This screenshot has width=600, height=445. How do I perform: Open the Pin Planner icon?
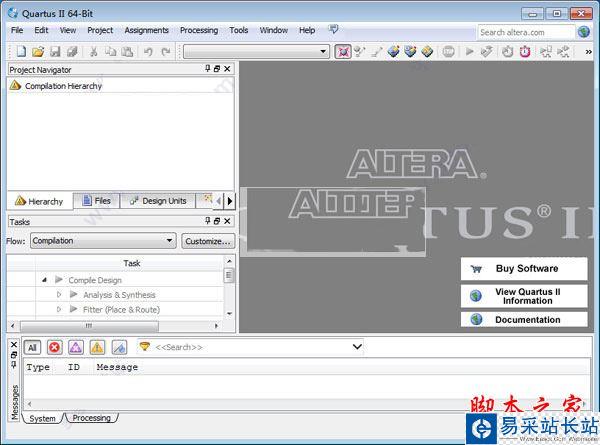coord(410,51)
